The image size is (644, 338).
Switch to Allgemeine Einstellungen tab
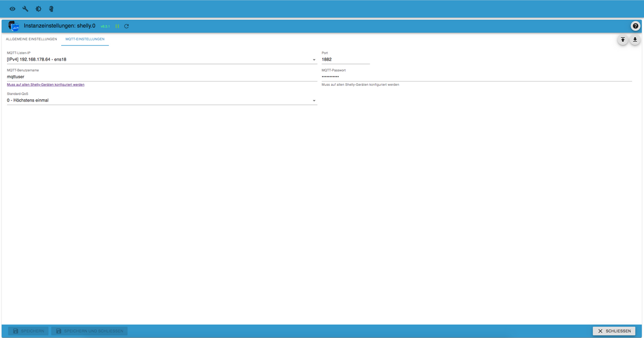point(31,39)
